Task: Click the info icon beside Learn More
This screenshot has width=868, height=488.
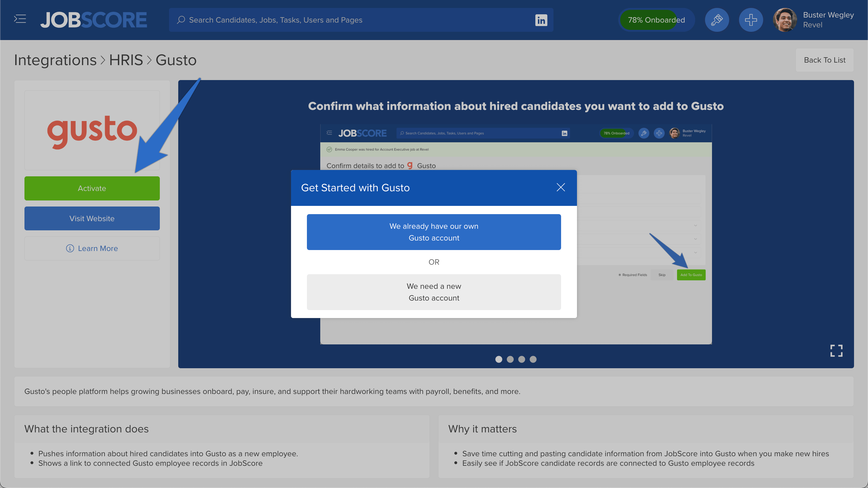Action: 70,248
